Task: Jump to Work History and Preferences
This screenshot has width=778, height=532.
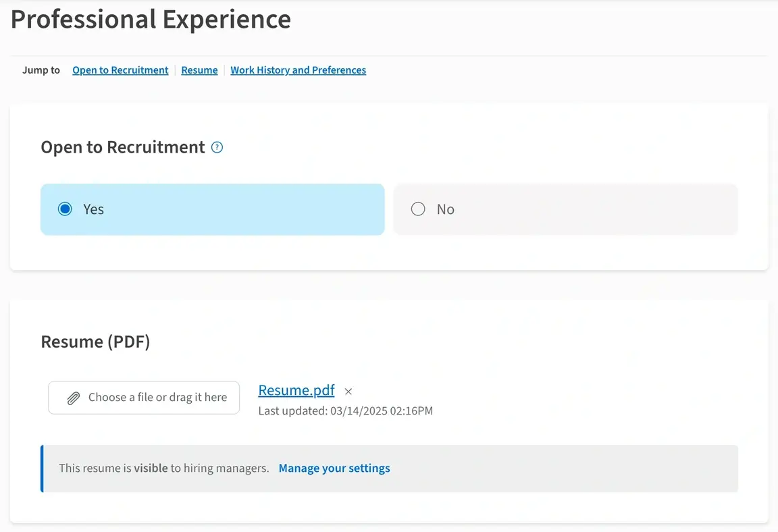Action: (x=299, y=70)
